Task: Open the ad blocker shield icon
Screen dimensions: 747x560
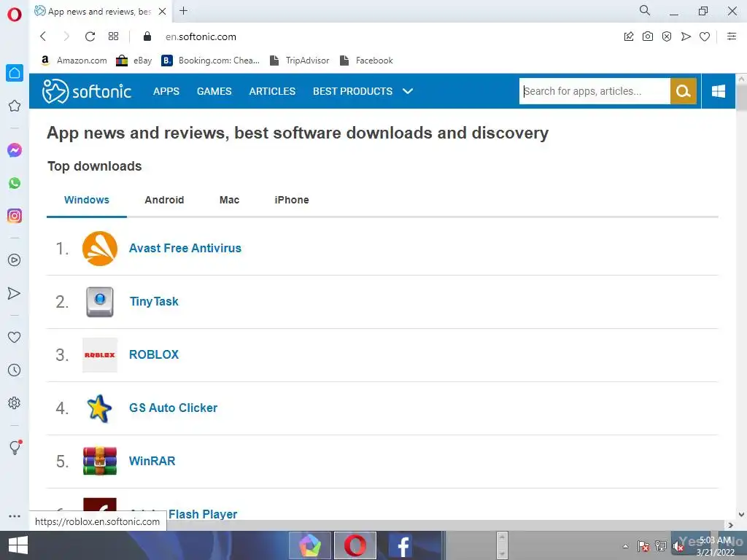Action: 667,36
